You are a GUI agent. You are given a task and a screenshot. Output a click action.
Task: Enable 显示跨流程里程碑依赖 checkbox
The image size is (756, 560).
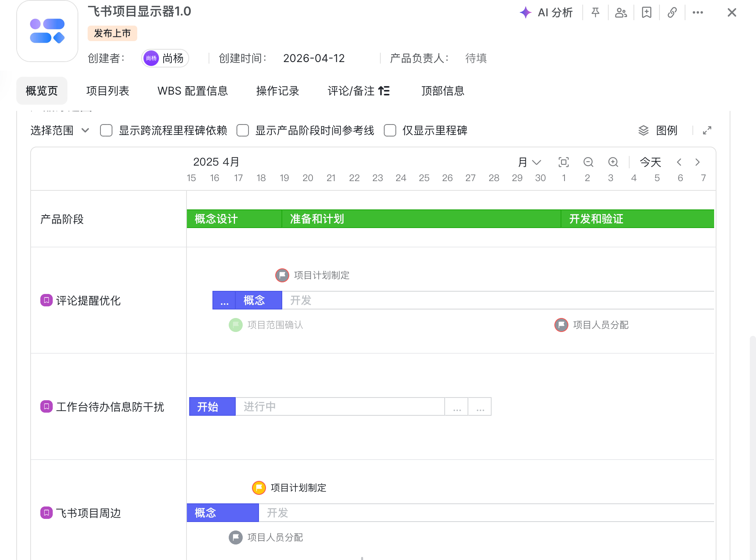[106, 130]
